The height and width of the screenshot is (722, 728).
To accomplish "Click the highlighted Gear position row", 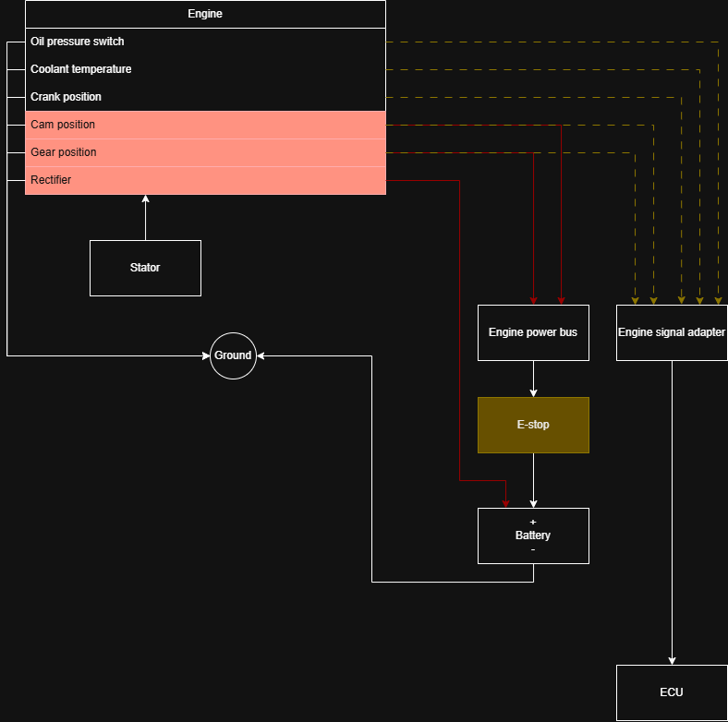I will click(x=205, y=152).
